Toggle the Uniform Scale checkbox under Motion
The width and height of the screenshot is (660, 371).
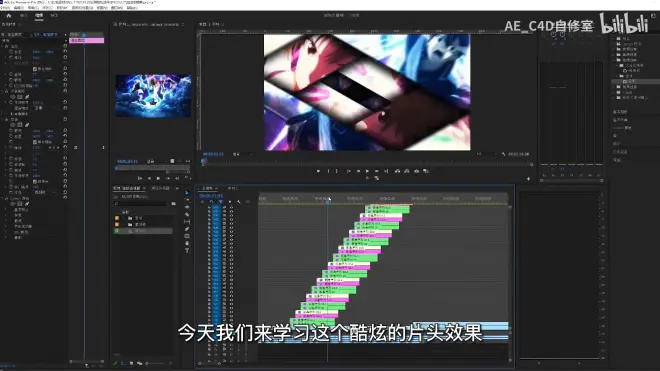pyautogui.click(x=35, y=69)
